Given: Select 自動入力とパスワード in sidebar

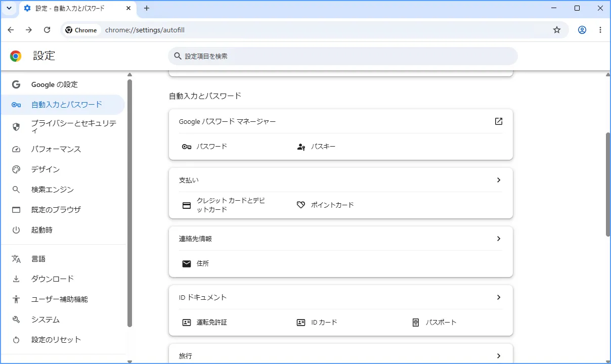Looking at the screenshot, I should [63, 105].
